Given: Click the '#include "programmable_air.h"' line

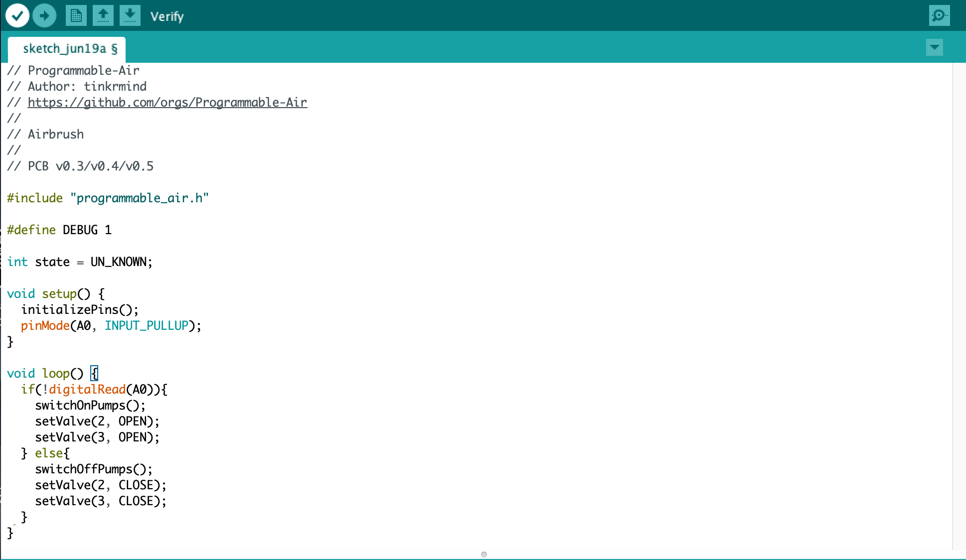Looking at the screenshot, I should click(108, 198).
